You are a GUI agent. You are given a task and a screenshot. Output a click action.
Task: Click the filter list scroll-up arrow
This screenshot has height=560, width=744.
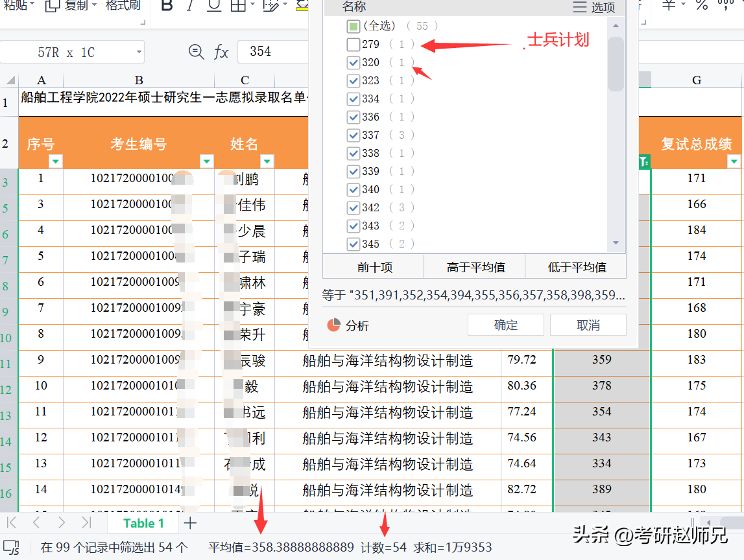pyautogui.click(x=616, y=26)
